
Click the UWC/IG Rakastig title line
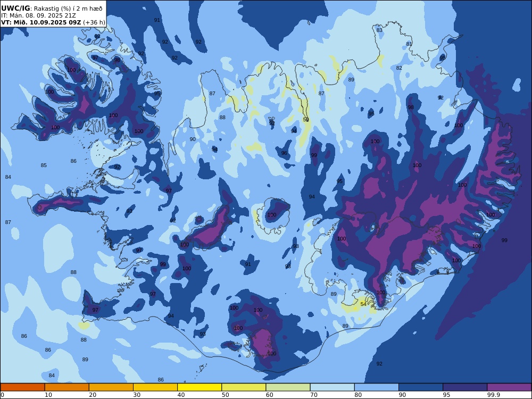point(52,9)
